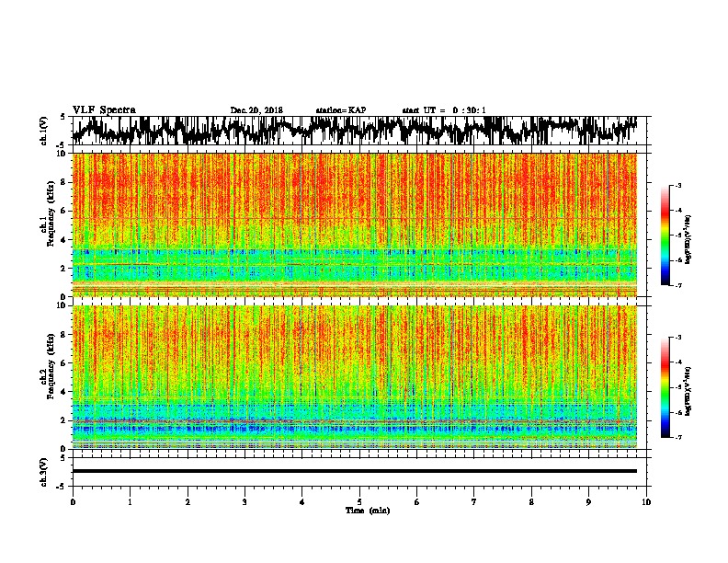Click the time axis tick label '5'
This screenshot has height=563, width=728.
(359, 502)
